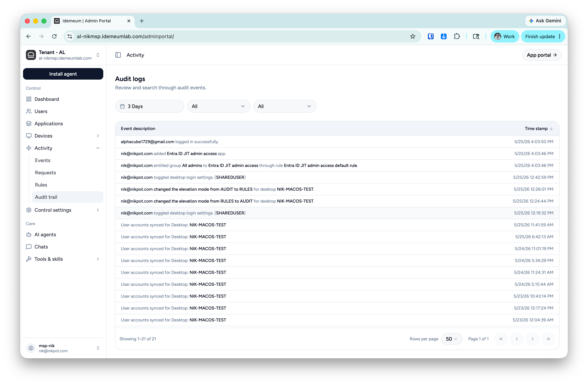
Task: Open the 3 Days date range picker
Action: tap(150, 106)
